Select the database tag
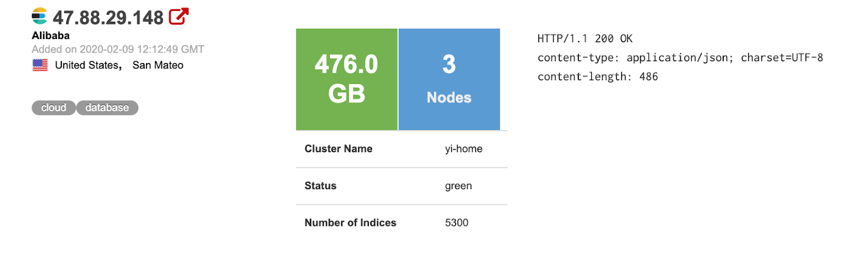The width and height of the screenshot is (868, 258). [x=107, y=108]
